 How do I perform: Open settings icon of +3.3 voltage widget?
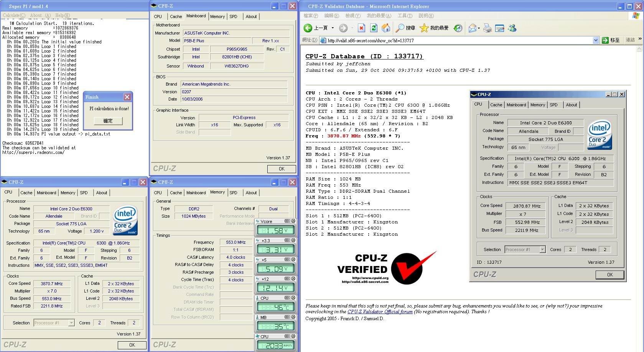pos(287,240)
